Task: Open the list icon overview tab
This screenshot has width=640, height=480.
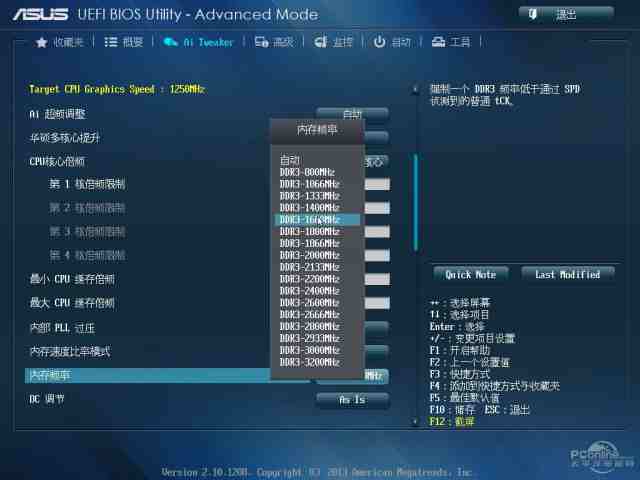Action: coord(111,42)
